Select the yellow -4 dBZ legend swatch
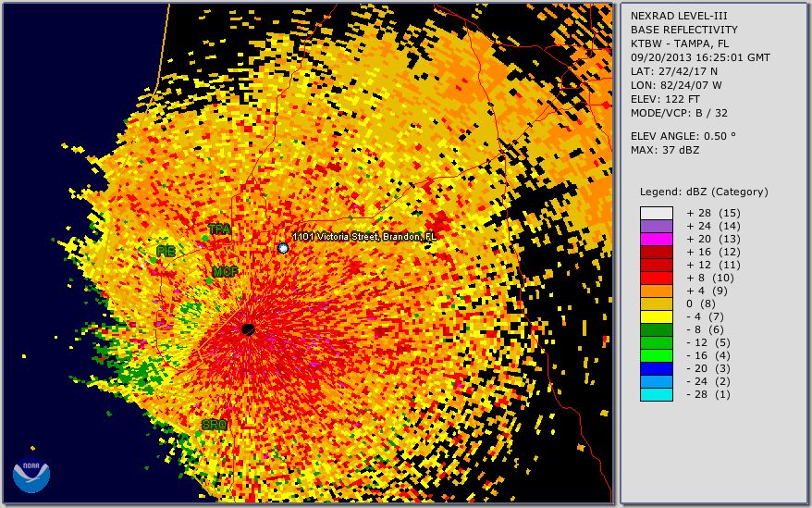812x508 pixels. (656, 317)
